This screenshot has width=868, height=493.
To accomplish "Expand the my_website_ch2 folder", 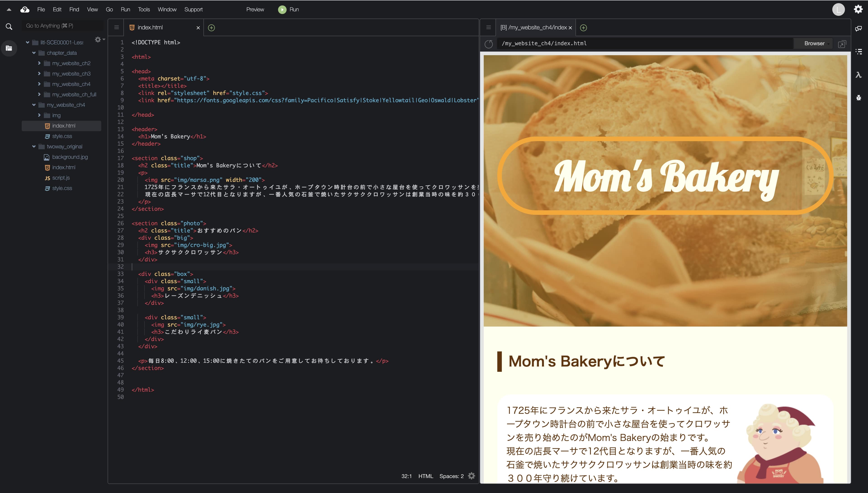I will 39,63.
